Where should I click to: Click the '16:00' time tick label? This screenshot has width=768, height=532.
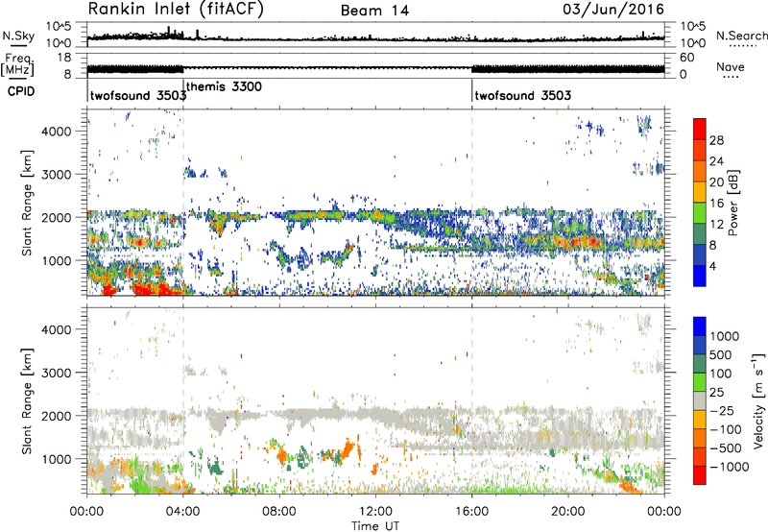pyautogui.click(x=471, y=512)
